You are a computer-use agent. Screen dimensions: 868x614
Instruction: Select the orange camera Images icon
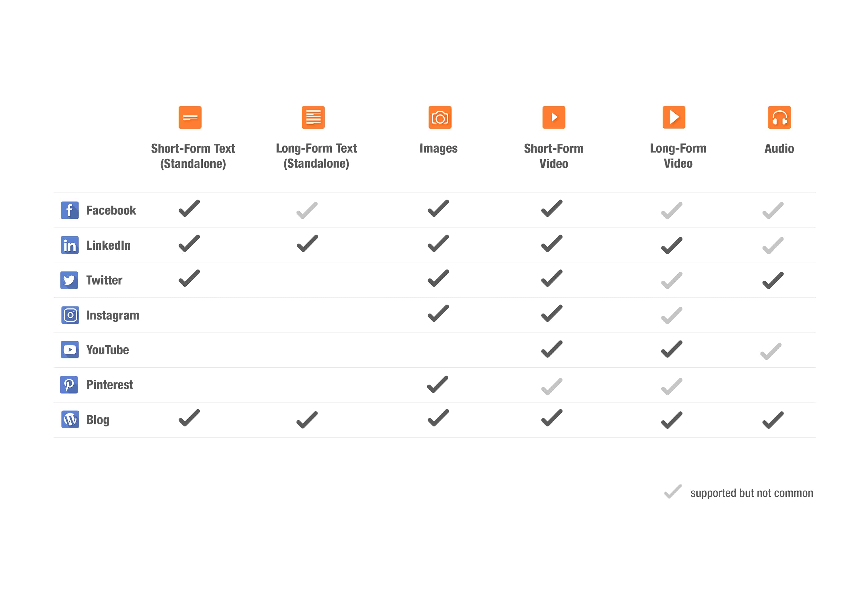point(440,117)
